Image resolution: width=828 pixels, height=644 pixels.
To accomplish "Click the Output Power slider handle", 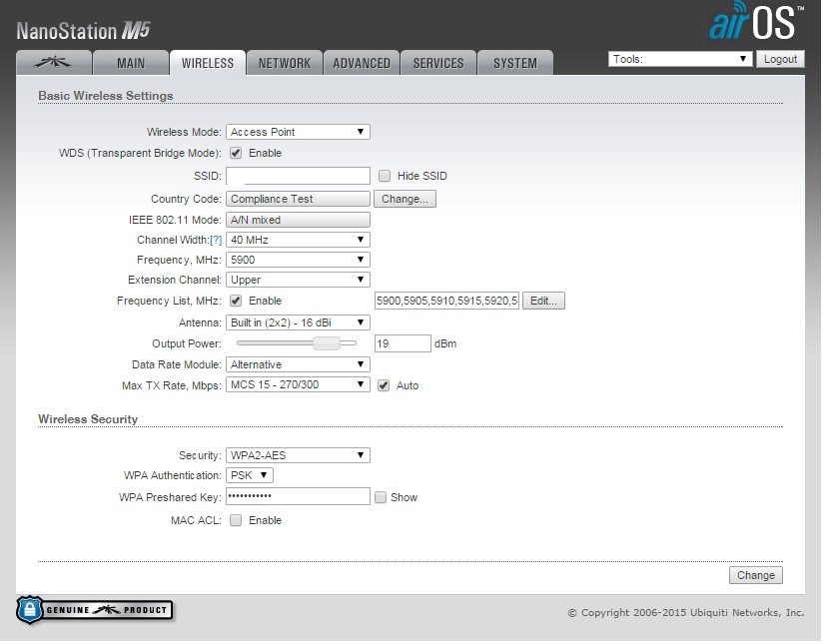I will point(325,343).
